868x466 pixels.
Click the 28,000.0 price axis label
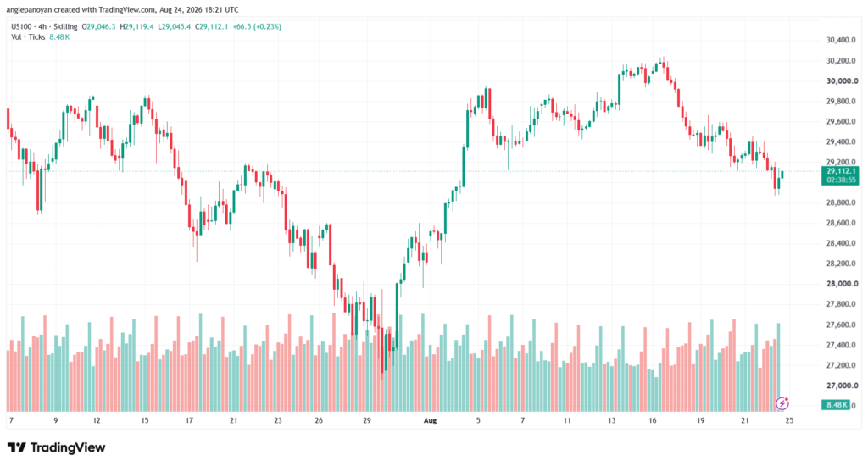point(842,284)
